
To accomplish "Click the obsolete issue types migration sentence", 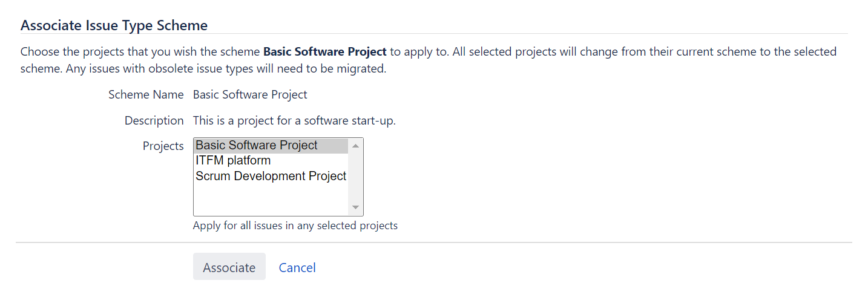I will 226,69.
